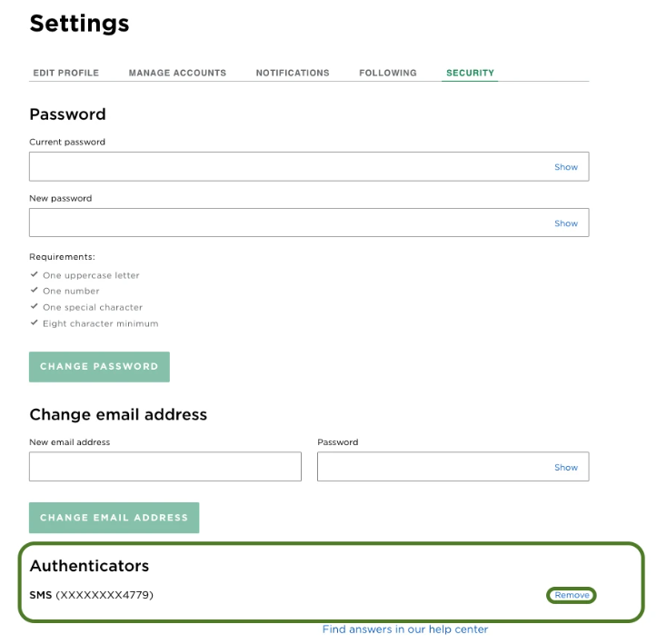Click the checkmark beside Eight character minimum
The height and width of the screenshot is (644, 657).
34,323
